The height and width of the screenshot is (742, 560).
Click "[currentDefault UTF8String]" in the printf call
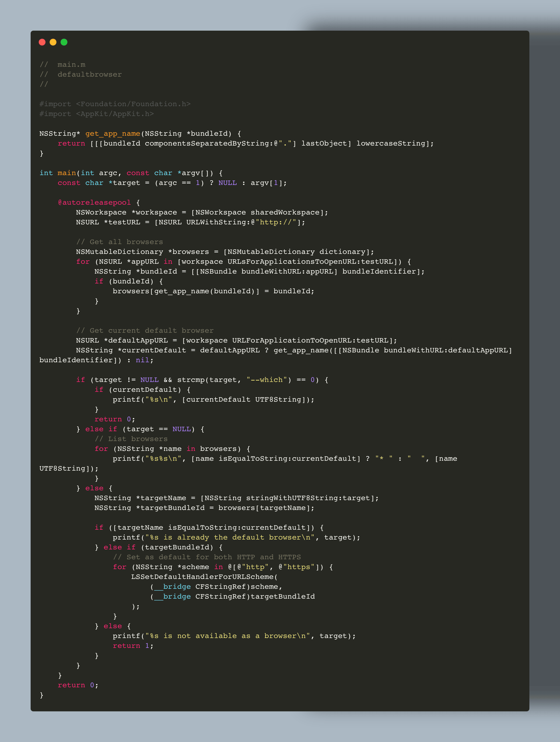246,399
